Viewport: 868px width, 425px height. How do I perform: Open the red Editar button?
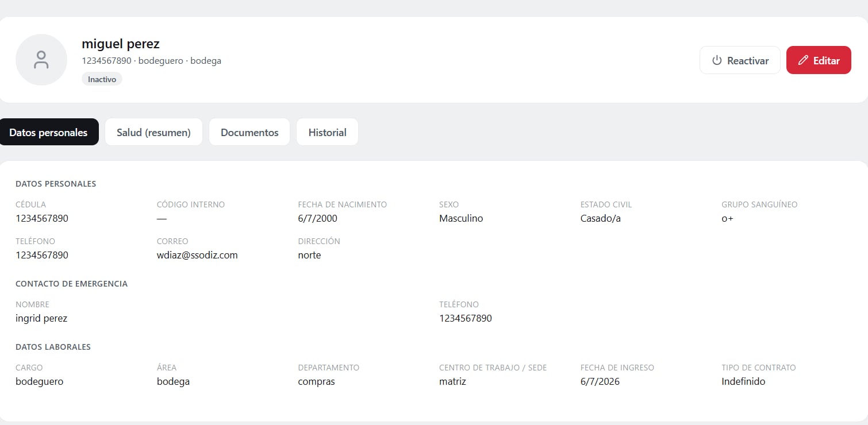pos(819,60)
